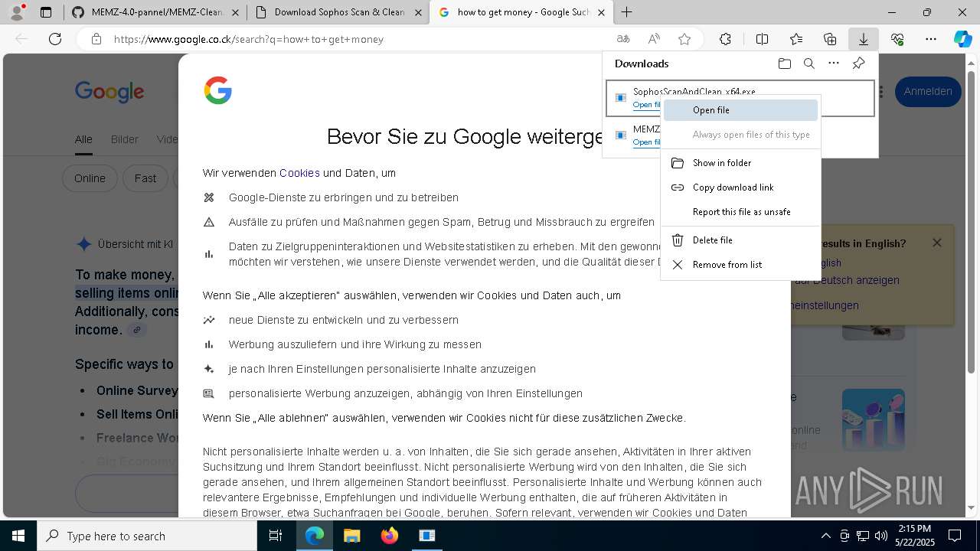Toggle the Downloads toolbar button
Viewport: 980px width, 551px height.
[863, 39]
